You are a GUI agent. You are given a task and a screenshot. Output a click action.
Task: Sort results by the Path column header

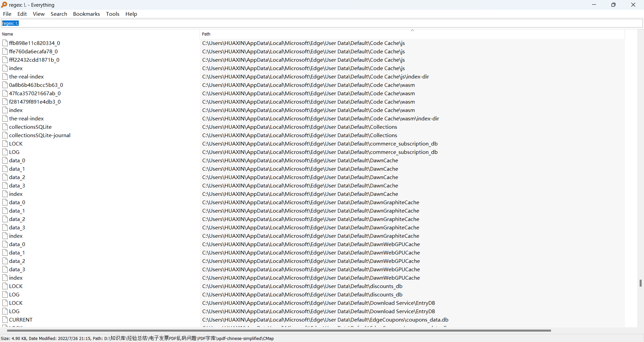tap(412, 34)
